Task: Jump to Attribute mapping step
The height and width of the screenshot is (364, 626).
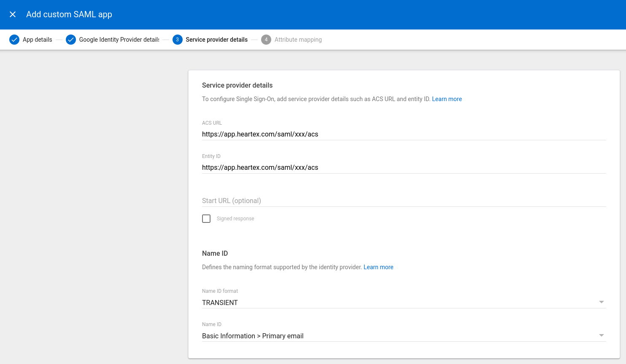Action: [298, 40]
